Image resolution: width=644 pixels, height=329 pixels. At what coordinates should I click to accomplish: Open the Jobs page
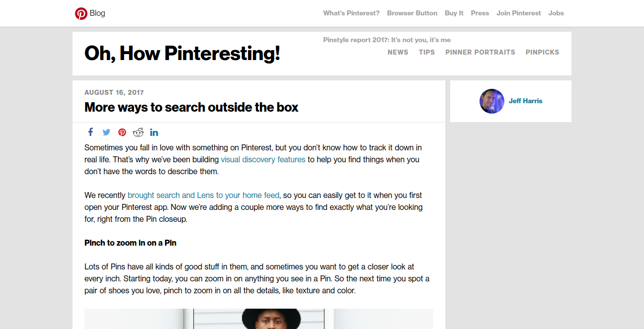pyautogui.click(x=556, y=13)
